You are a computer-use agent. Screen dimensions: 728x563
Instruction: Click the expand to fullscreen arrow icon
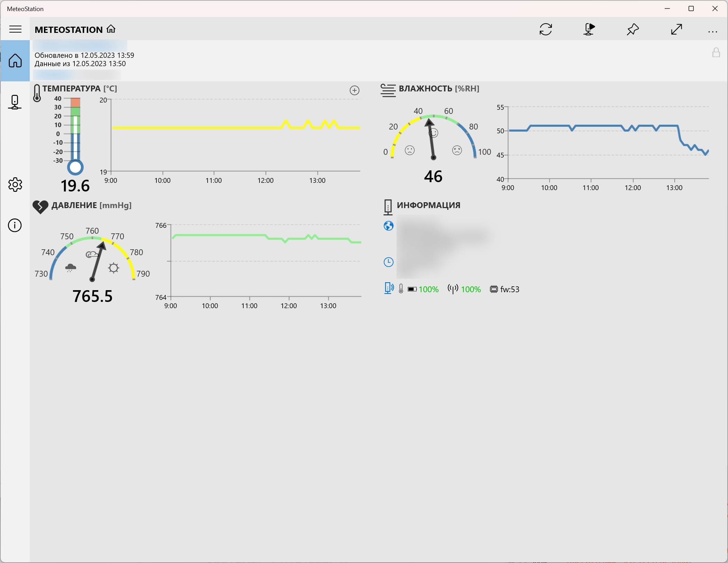pyautogui.click(x=676, y=29)
